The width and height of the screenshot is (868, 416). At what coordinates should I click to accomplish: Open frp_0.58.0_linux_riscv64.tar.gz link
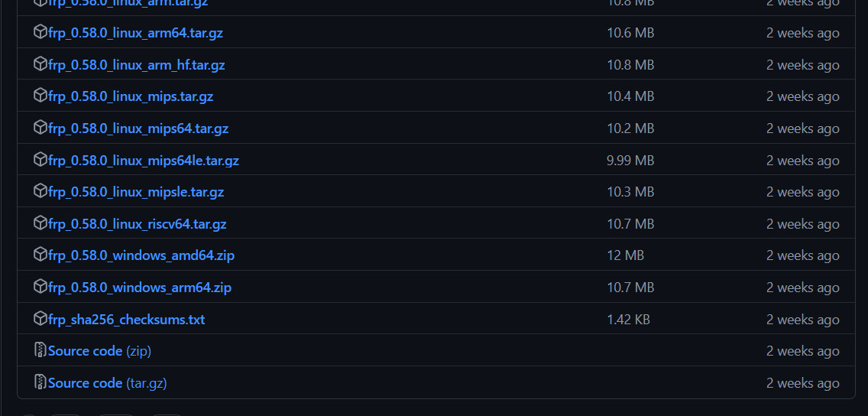click(x=138, y=224)
